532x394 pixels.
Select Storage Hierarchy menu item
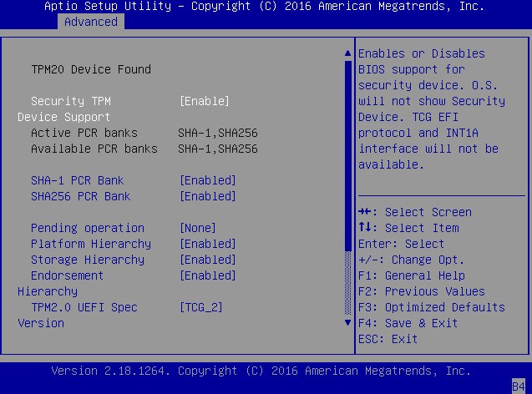pyautogui.click(x=88, y=260)
